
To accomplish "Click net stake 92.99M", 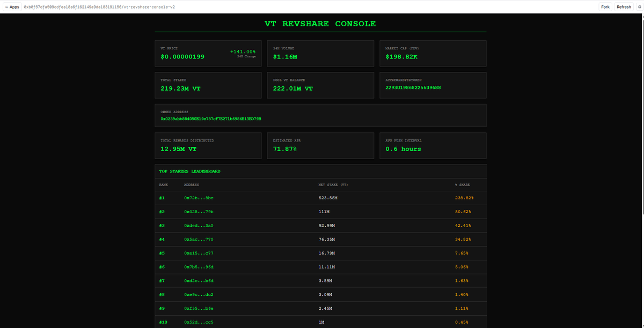I will tap(327, 226).
